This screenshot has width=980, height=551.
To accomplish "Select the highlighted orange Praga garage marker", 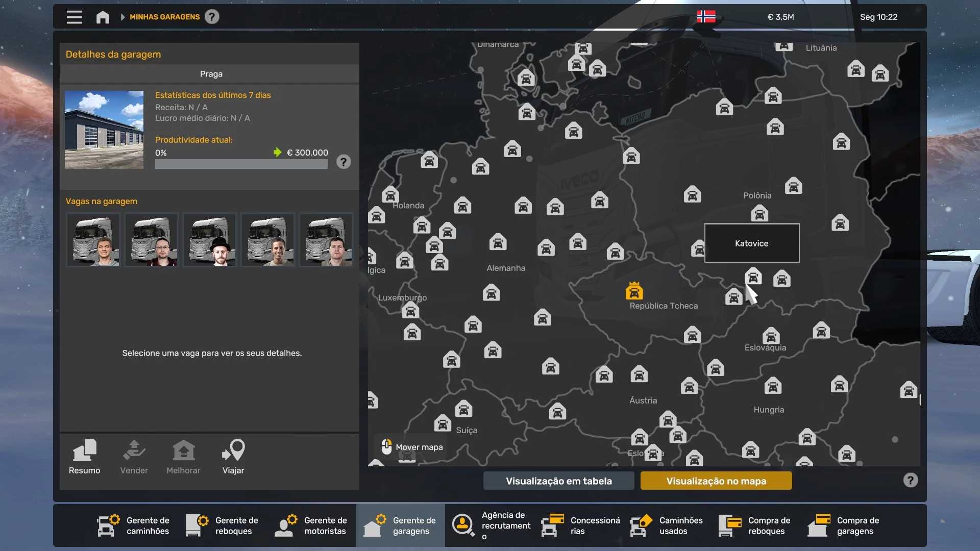I will pyautogui.click(x=634, y=291).
